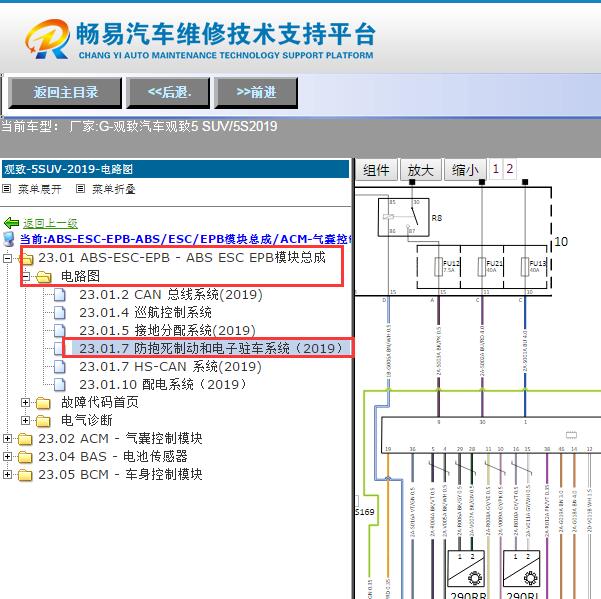Open 23.01.5 接地分配系统(2019)
This screenshot has width=601, height=599.
(x=167, y=330)
